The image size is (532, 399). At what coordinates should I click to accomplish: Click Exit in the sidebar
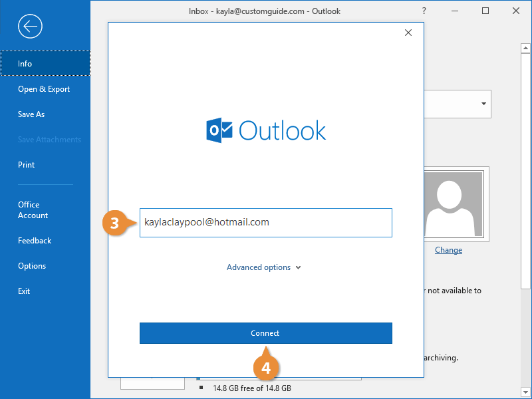24,291
